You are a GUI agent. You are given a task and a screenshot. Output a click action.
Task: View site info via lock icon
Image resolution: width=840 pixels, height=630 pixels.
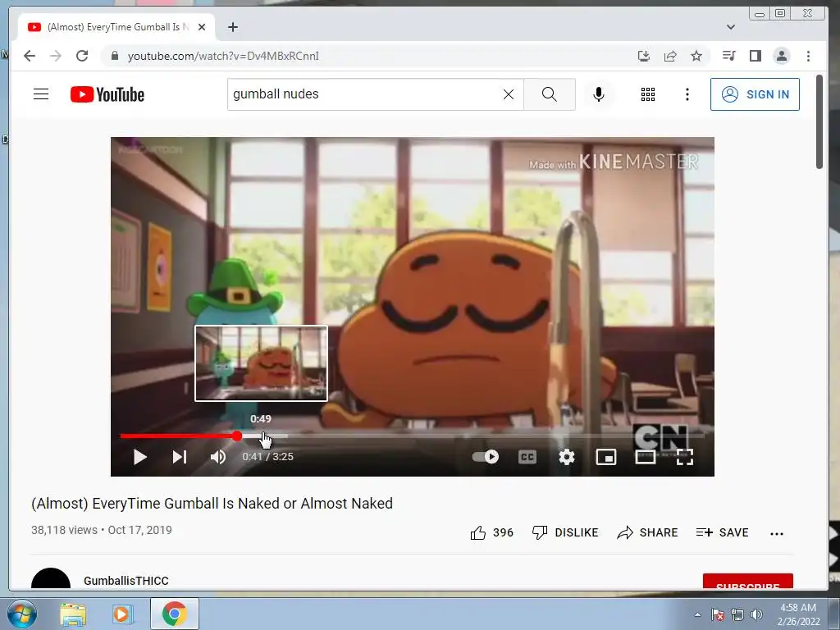tap(115, 56)
